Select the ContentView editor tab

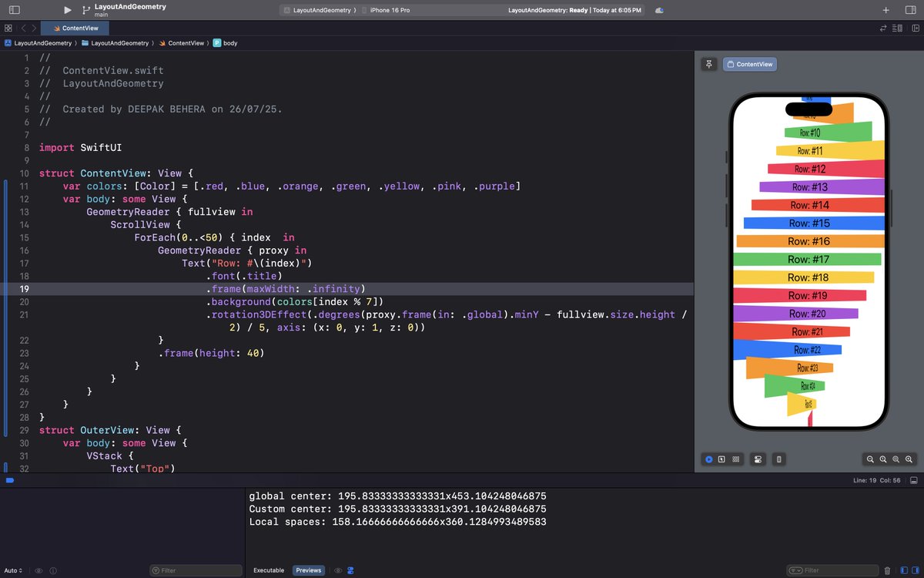75,28
